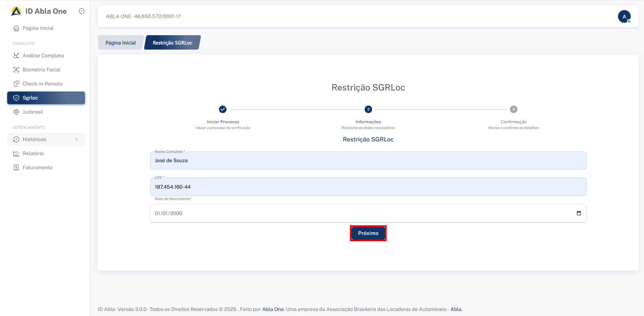Open Jusbrasil from the sidebar

tap(33, 112)
